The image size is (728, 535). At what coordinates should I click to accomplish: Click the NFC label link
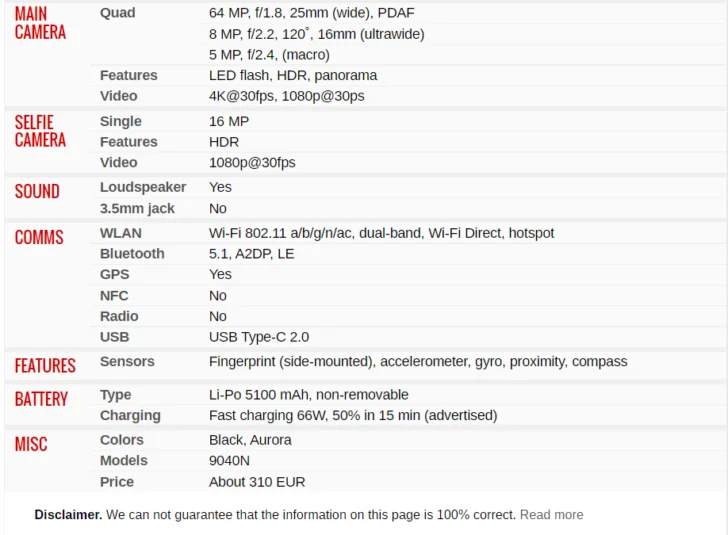(x=114, y=295)
